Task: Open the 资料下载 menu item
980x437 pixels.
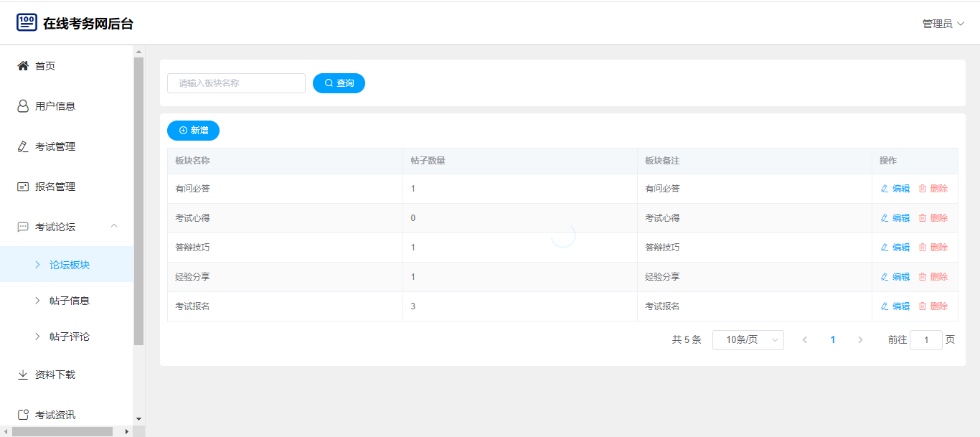Action: click(67, 375)
